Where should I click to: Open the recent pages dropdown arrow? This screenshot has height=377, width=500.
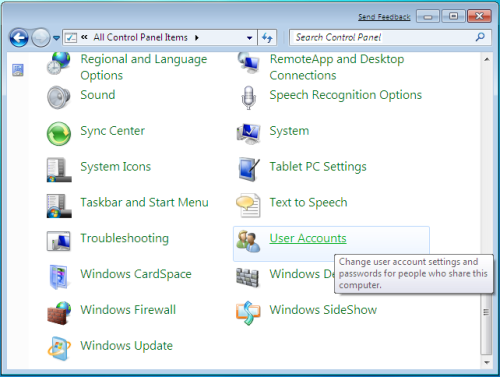[56, 38]
